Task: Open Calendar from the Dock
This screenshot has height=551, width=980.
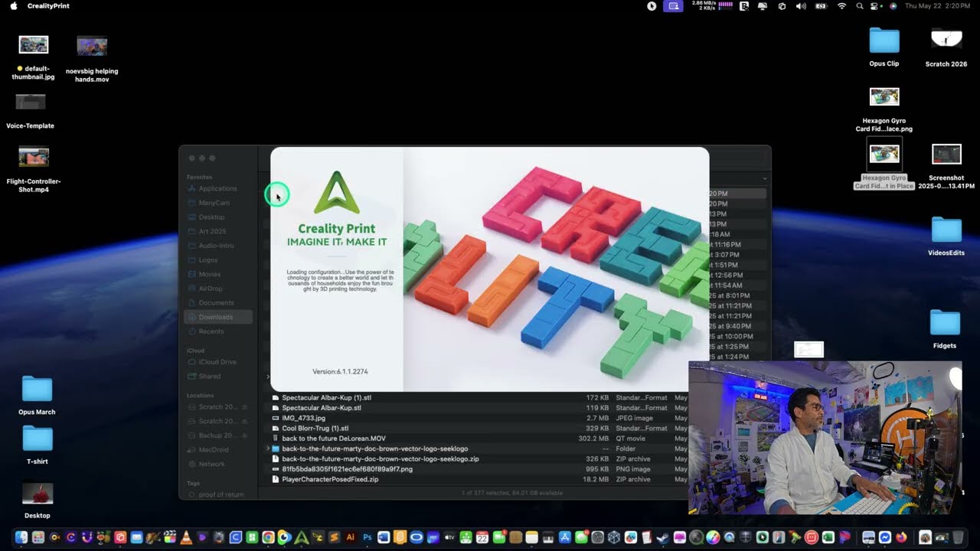Action: click(x=482, y=537)
